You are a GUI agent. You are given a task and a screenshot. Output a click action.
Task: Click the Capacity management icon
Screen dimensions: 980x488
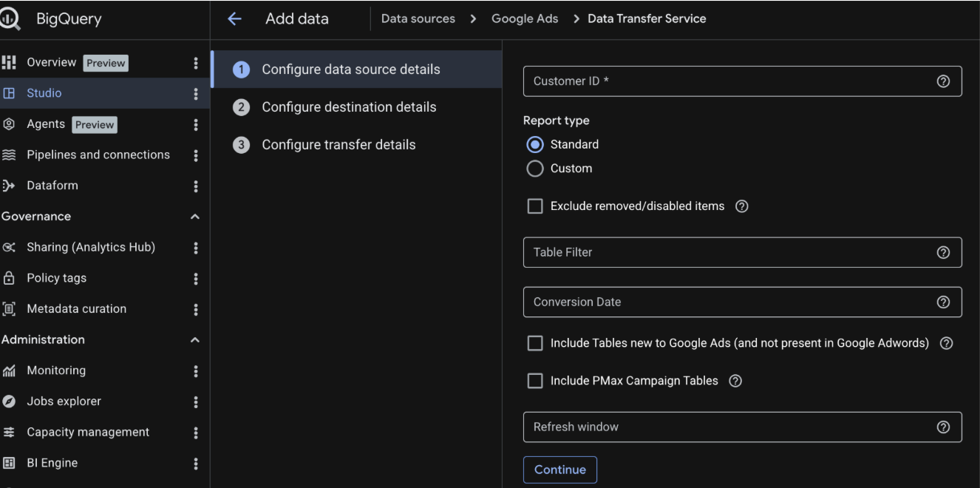9,433
